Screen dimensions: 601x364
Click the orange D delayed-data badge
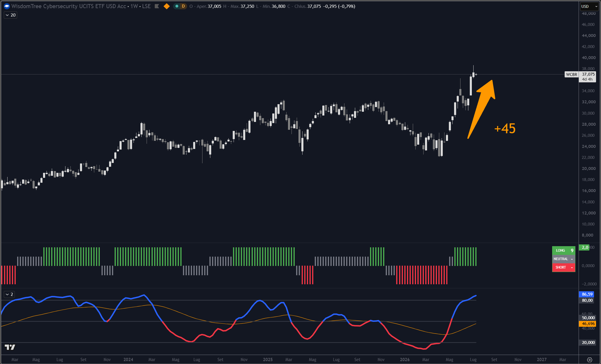[183, 6]
